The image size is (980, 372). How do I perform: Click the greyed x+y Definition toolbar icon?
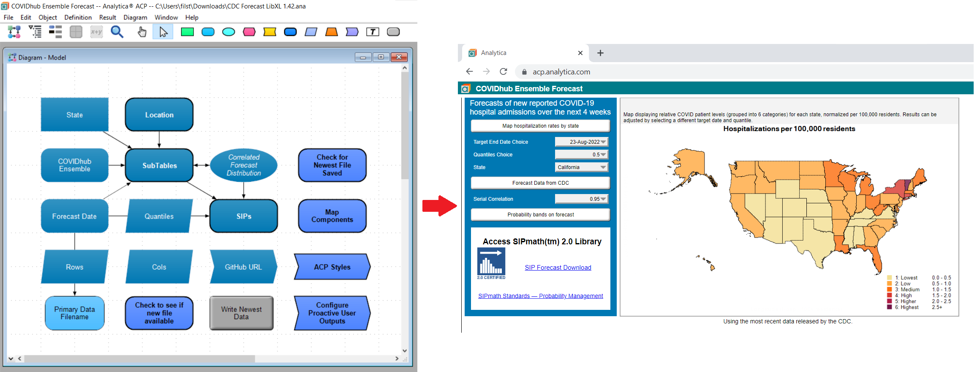tap(96, 32)
